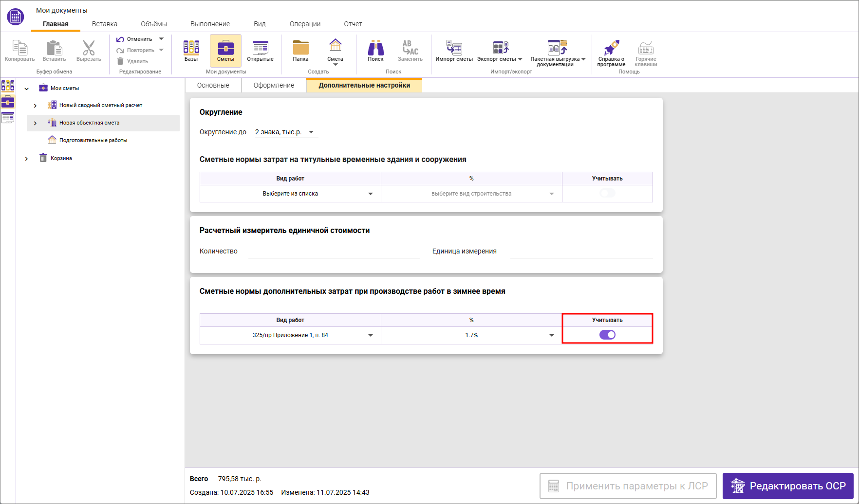Select Подготовительные работы in the tree
This screenshot has width=859, height=504.
click(x=93, y=140)
